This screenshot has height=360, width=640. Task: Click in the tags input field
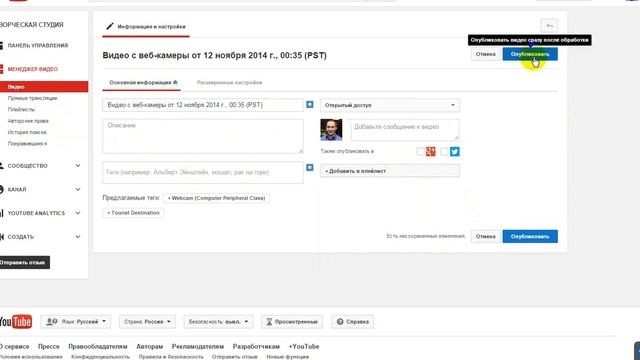203,172
